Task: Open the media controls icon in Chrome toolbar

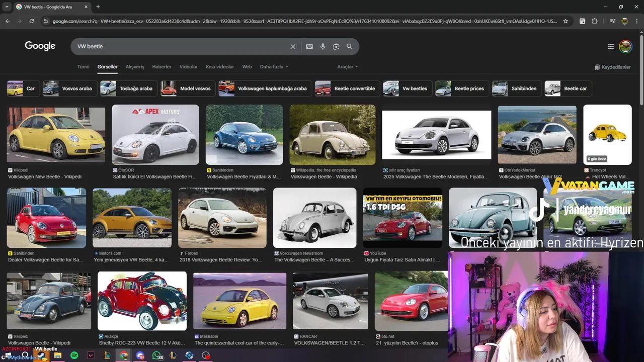Action: tap(612, 21)
